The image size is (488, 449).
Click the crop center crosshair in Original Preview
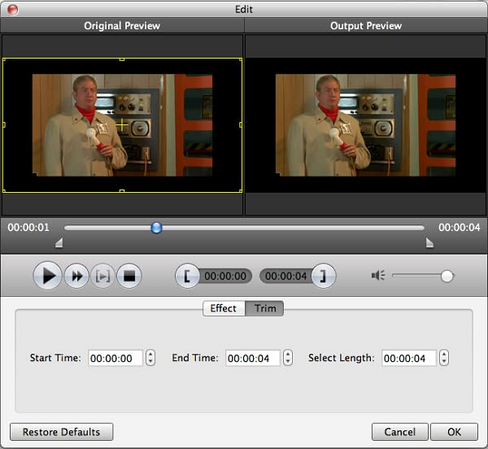click(122, 125)
